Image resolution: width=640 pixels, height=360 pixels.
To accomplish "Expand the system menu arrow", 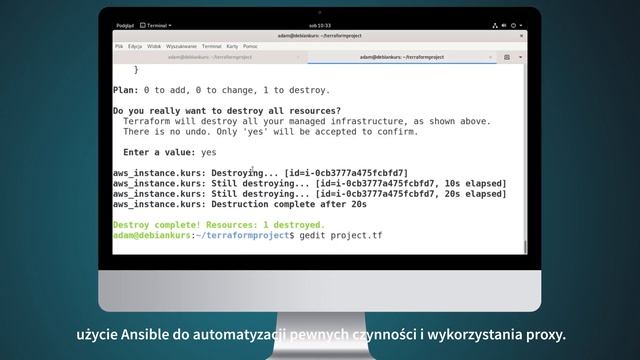I will [x=520, y=25].
